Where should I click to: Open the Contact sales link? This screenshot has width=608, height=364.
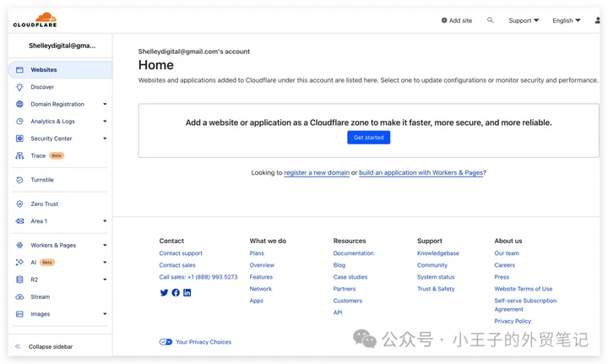177,265
